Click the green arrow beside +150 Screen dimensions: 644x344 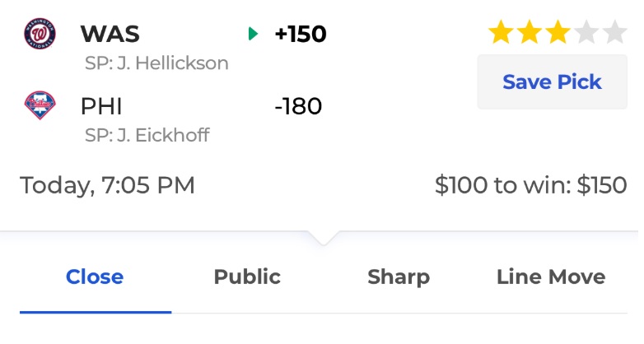[253, 34]
